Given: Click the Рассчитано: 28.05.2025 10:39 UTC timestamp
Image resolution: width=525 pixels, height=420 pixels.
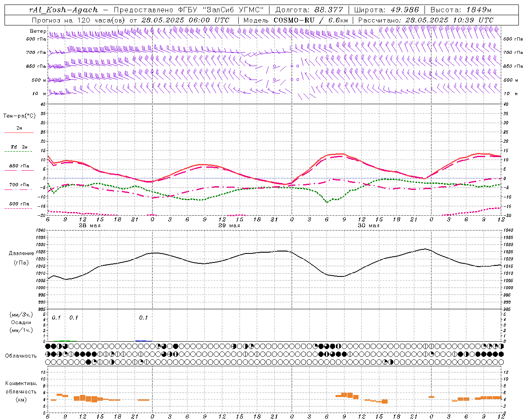Looking at the screenshot, I should click(x=426, y=20).
